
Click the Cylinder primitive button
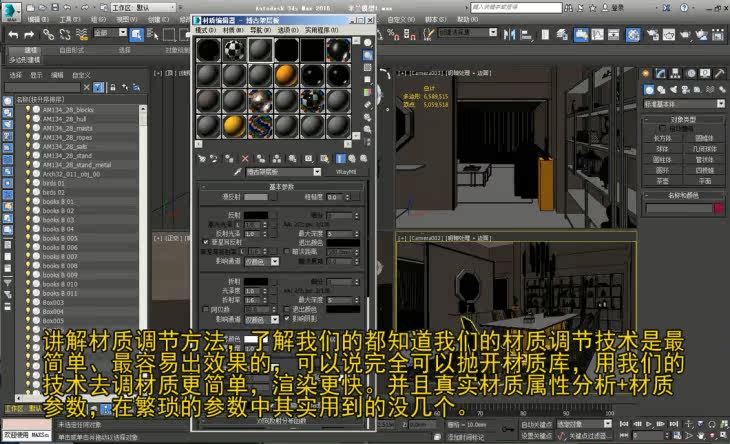click(662, 160)
